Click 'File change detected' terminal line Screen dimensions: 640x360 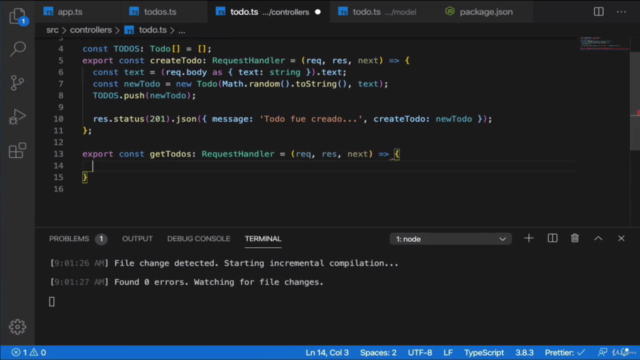224,263
